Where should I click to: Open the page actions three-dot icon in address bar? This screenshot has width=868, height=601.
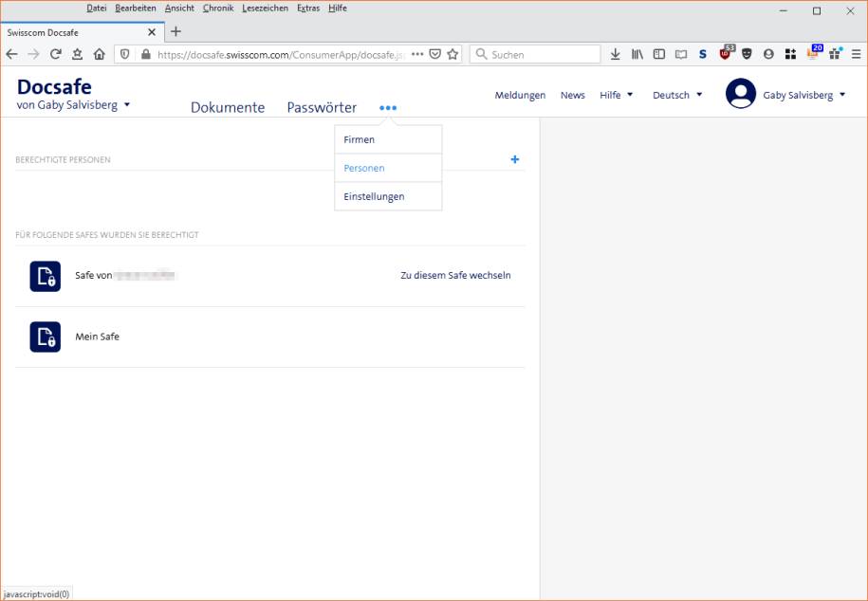pyautogui.click(x=417, y=54)
